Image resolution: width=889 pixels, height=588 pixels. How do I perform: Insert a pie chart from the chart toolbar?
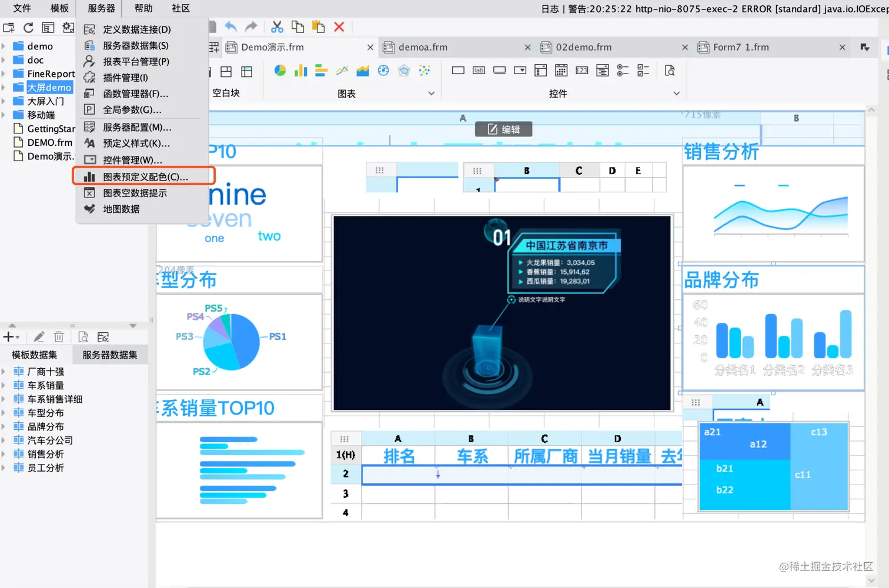pos(280,70)
